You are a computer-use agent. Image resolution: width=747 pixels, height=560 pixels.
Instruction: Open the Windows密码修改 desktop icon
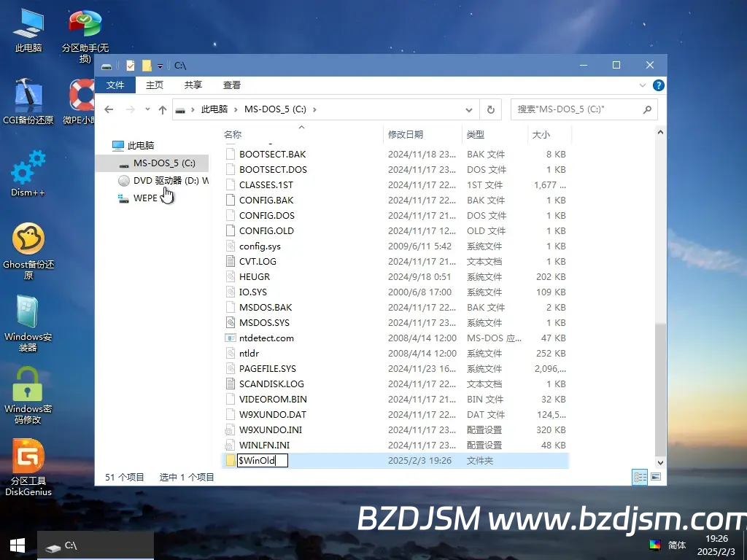pyautogui.click(x=28, y=396)
